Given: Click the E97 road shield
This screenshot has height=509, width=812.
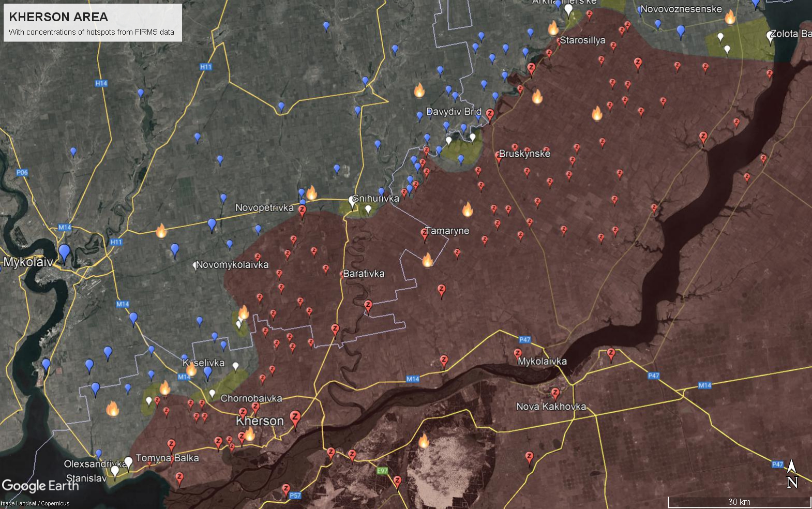Looking at the screenshot, I should click(382, 471).
